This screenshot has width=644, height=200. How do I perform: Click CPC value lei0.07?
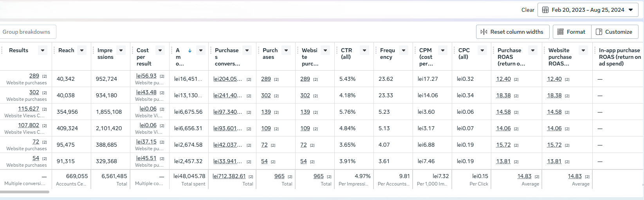click(x=465, y=128)
